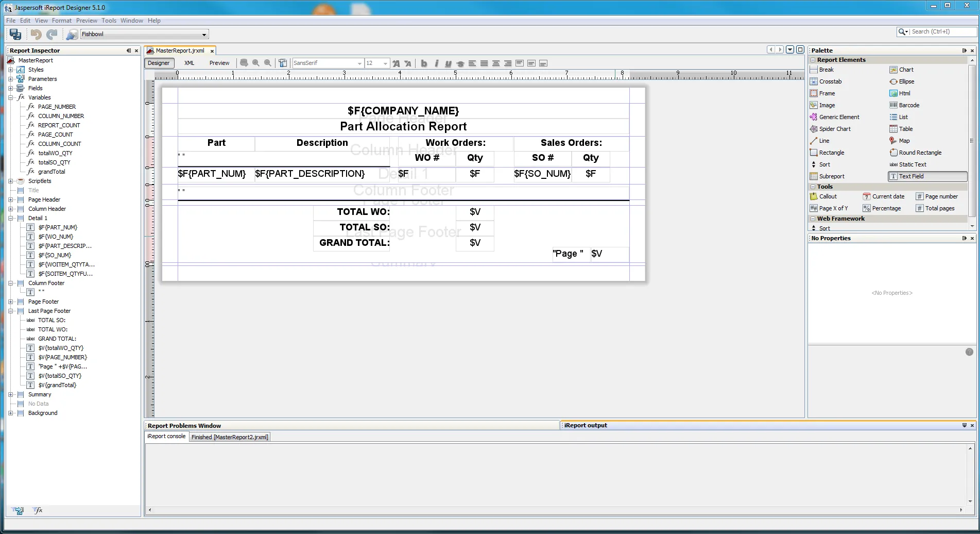Image resolution: width=980 pixels, height=534 pixels.
Task: Collapse the Report Elements palette section
Action: point(813,60)
